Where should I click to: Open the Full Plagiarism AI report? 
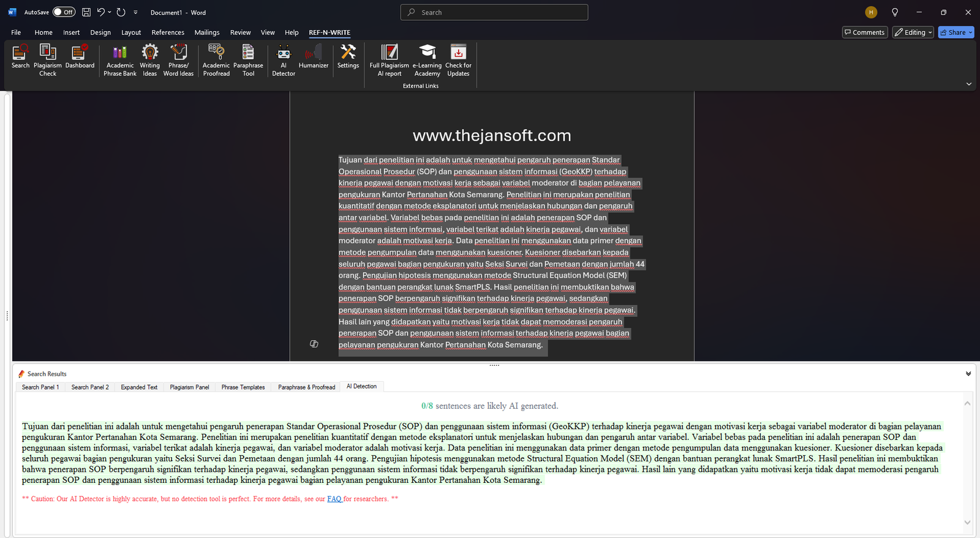389,60
